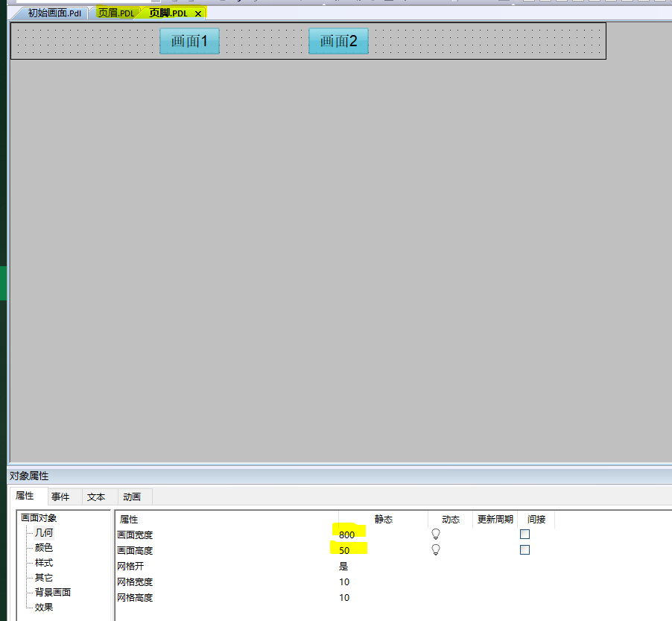Select 样式 in the property tree
The width and height of the screenshot is (672, 621).
coord(44,563)
